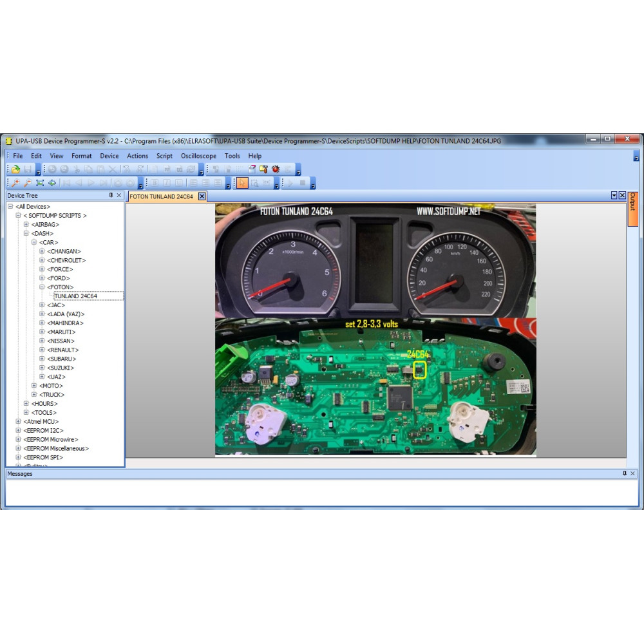Select the TUNLAND 24C64 tree item

coord(76,296)
